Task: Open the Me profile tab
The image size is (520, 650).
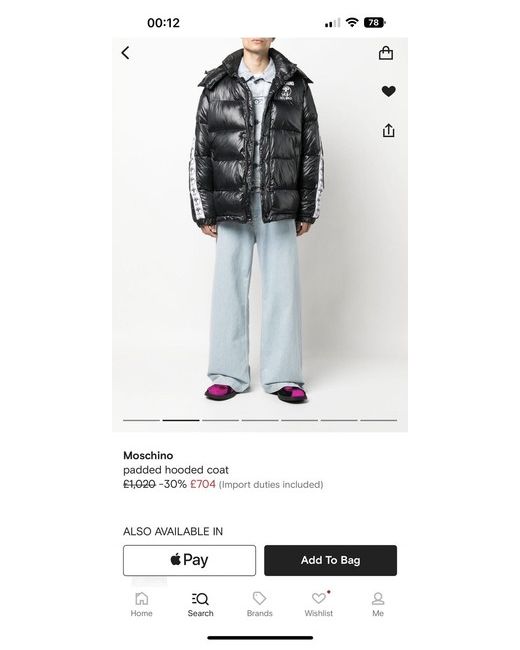Action: pos(378,604)
